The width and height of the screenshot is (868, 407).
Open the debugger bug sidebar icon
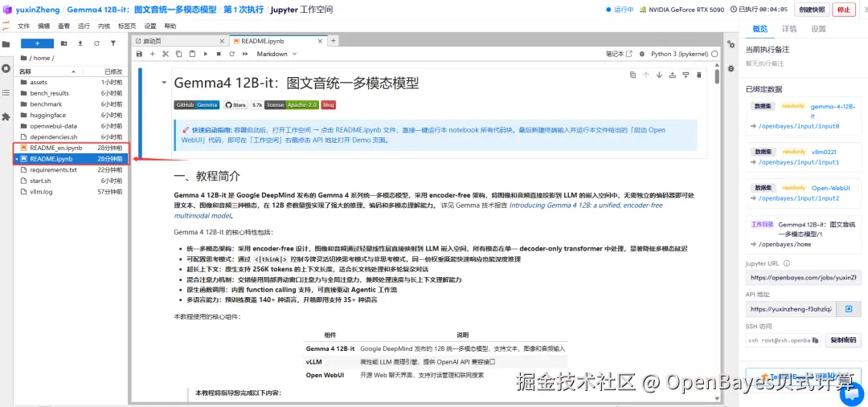(731, 68)
